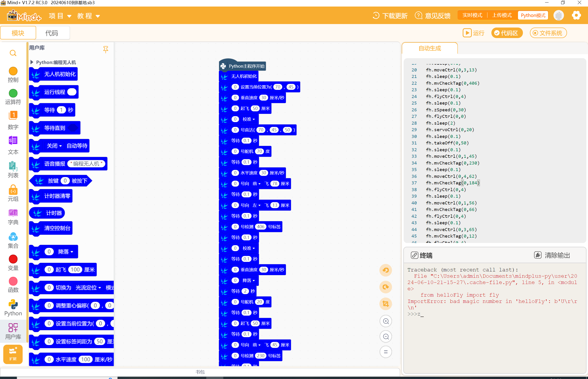The height and width of the screenshot is (379, 588).
Task: Switch to the 代码 tab
Action: tap(52, 33)
